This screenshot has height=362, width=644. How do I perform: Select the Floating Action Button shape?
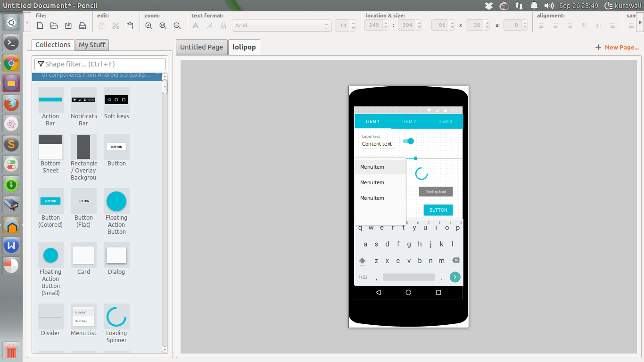116,200
